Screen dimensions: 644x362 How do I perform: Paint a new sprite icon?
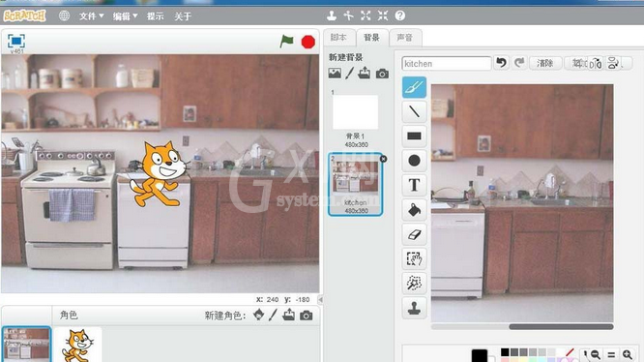coord(273,316)
